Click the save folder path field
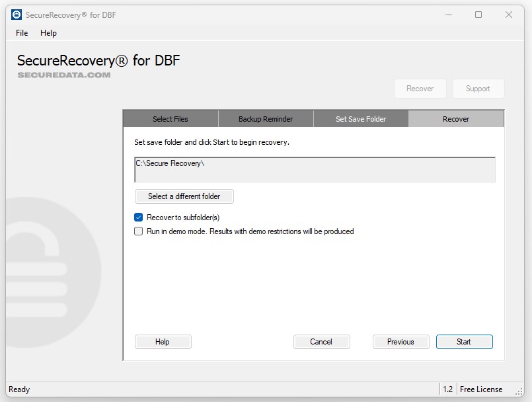Screen dimensions: 532x402 [315, 169]
